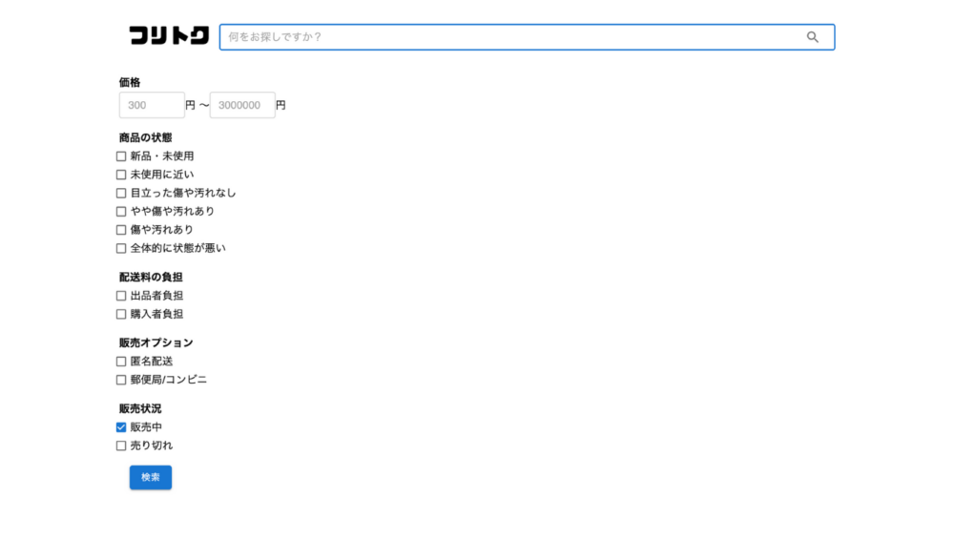Check the 売り切れ checkbox

[121, 446]
